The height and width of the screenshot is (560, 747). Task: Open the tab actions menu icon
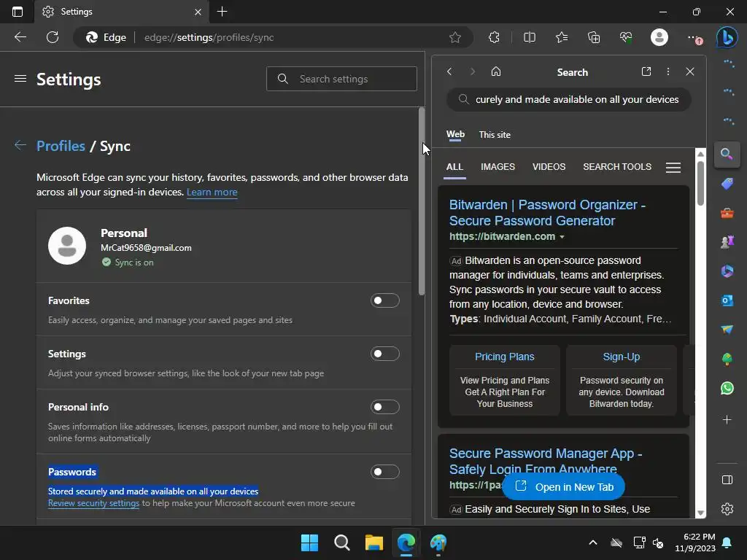18,12
